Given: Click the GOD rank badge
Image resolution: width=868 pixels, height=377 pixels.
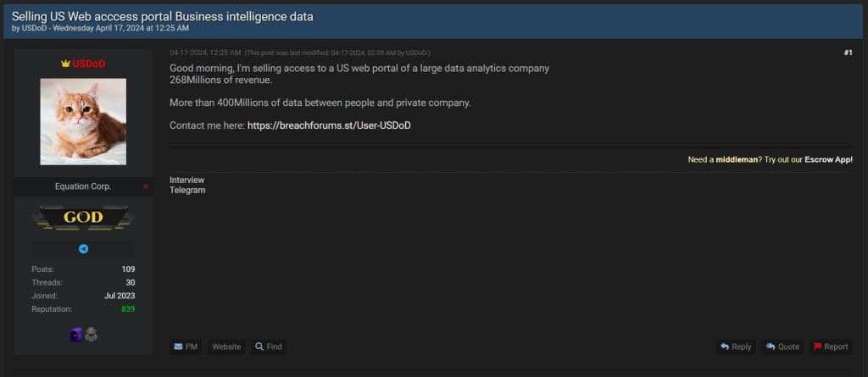Looking at the screenshot, I should (83, 218).
